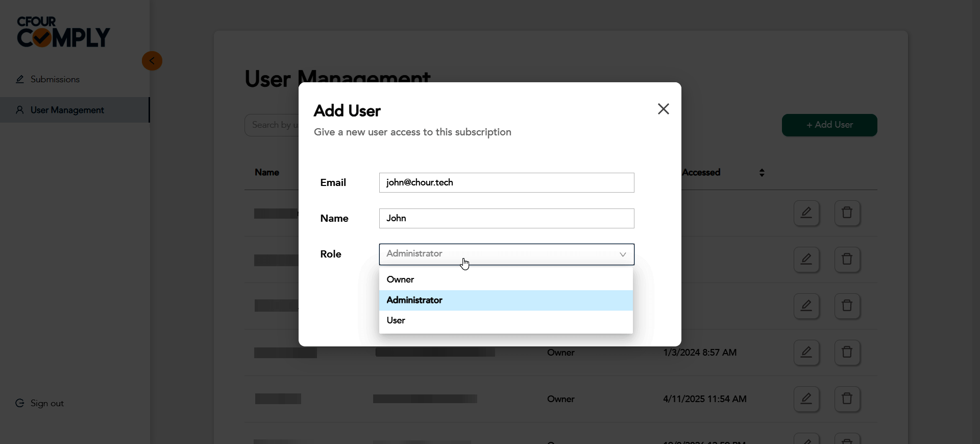Click the edit pencil icon in first row

806,213
